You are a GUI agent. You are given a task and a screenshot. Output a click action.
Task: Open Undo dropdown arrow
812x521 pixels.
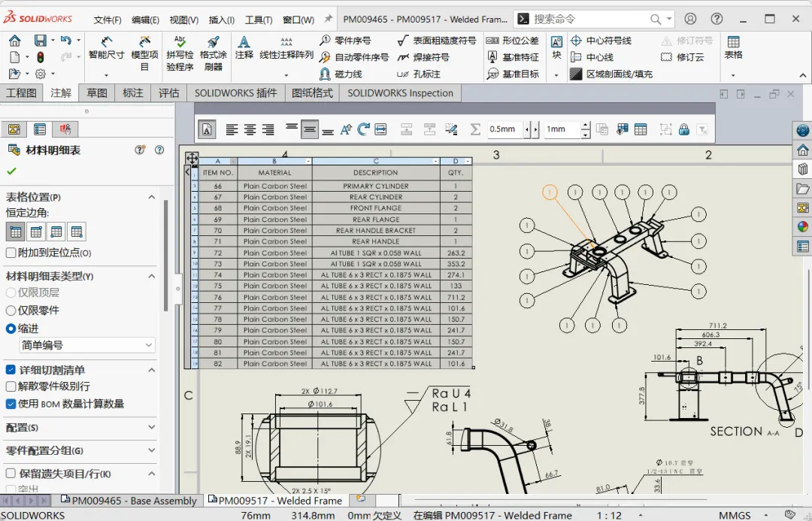(79, 40)
